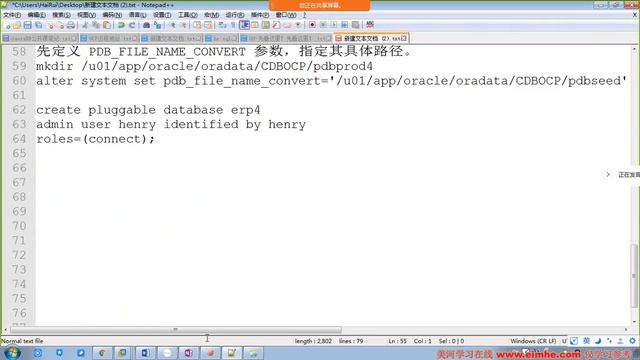Viewport: 640px width, 360px height.
Task: Open the 插件(P) Plugins menu
Action: click(260, 15)
